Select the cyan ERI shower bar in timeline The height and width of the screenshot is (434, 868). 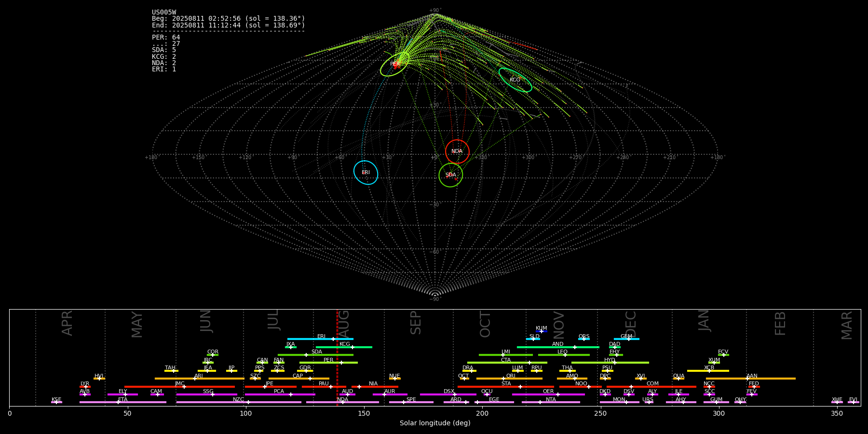(320, 339)
